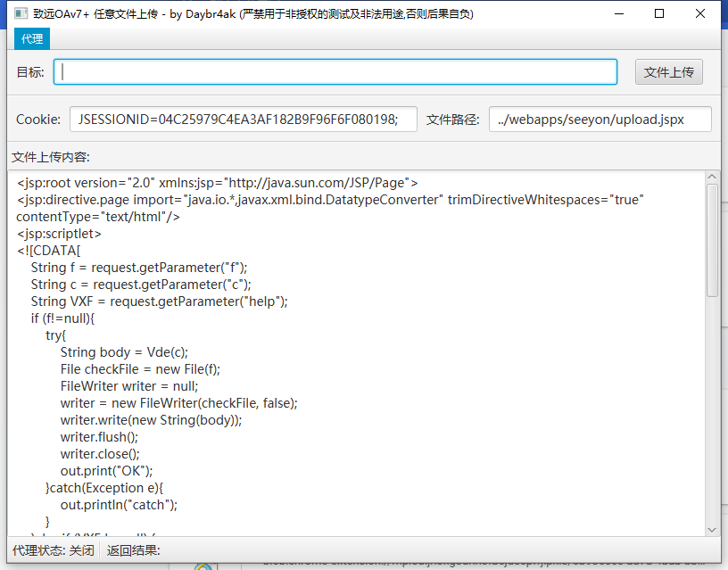Viewport: 728px width, 570px height.
Task: Click the 'try{' line
Action: point(55,335)
